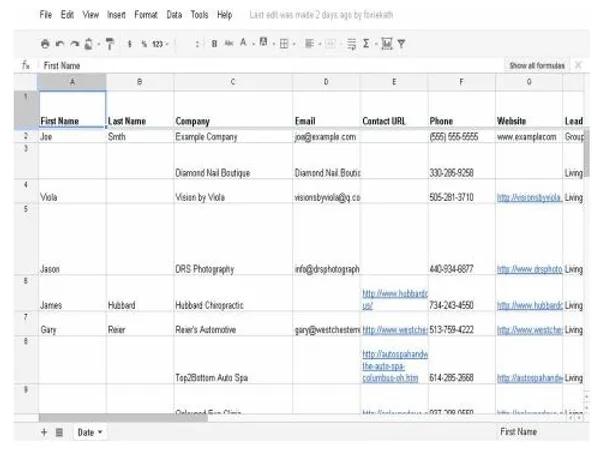Toggle the Wrap text icon
This screenshot has width=600, height=452.
tap(351, 44)
